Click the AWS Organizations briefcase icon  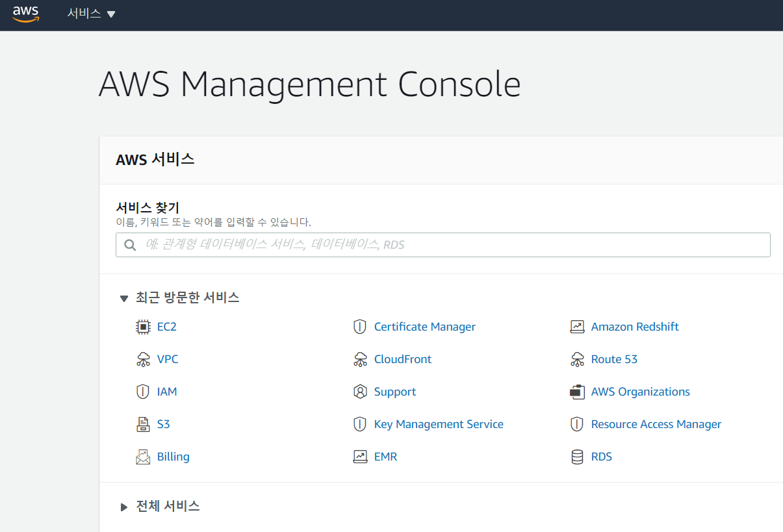(577, 392)
